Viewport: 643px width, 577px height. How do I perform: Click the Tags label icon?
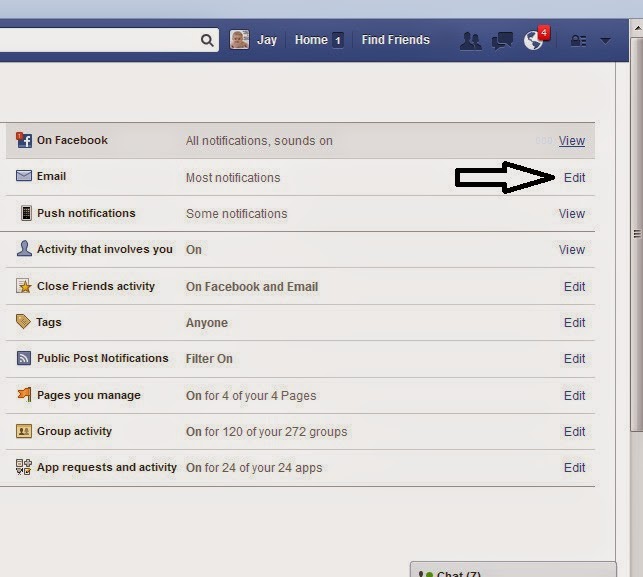23,322
